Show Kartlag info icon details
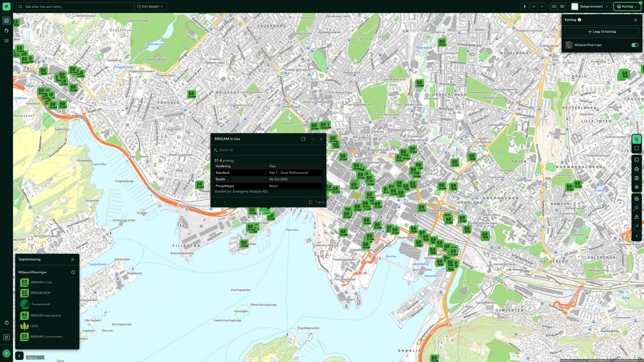Image resolution: width=644 pixels, height=362 pixels. pos(579,20)
